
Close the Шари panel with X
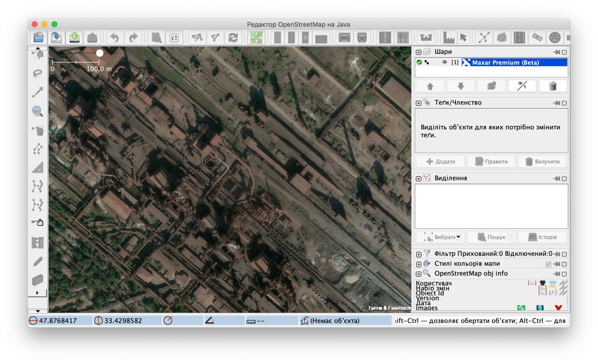[x=564, y=52]
